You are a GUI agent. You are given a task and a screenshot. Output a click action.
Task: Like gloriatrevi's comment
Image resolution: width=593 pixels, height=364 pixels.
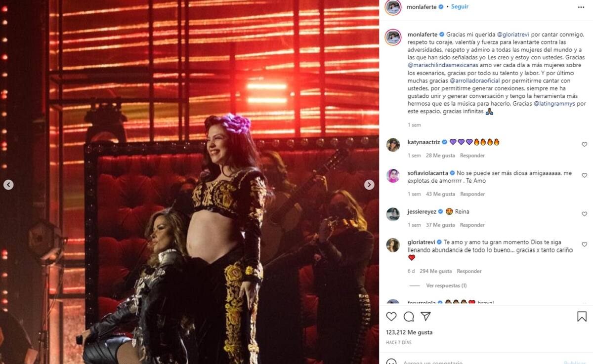coord(584,244)
